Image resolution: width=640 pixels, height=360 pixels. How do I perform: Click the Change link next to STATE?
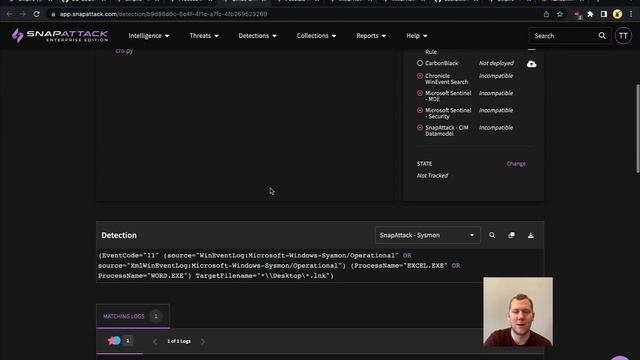(516, 164)
